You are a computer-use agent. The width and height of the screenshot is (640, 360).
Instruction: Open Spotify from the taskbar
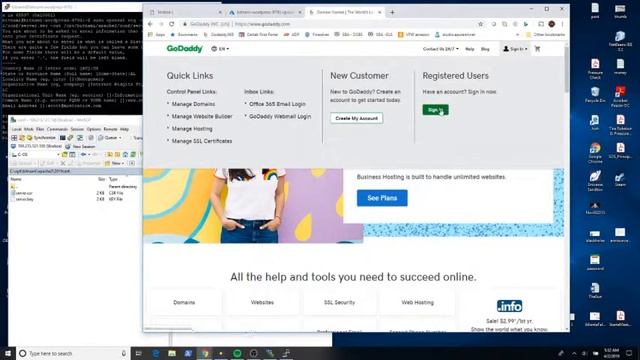click(x=237, y=353)
